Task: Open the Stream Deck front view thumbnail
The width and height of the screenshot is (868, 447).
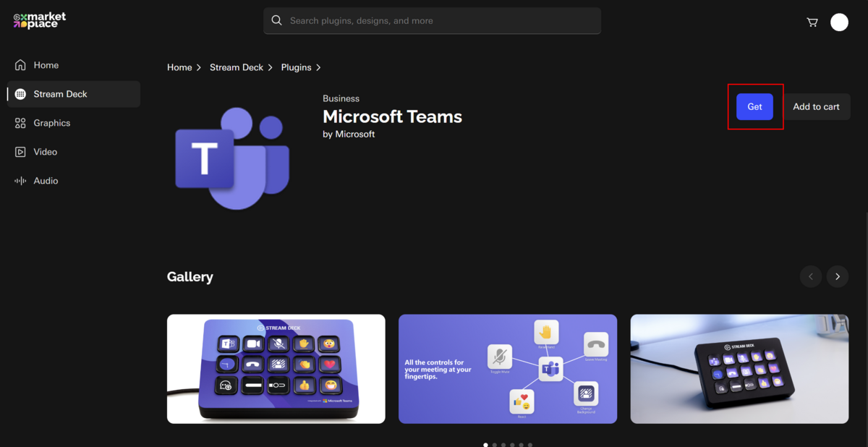Action: point(276,369)
